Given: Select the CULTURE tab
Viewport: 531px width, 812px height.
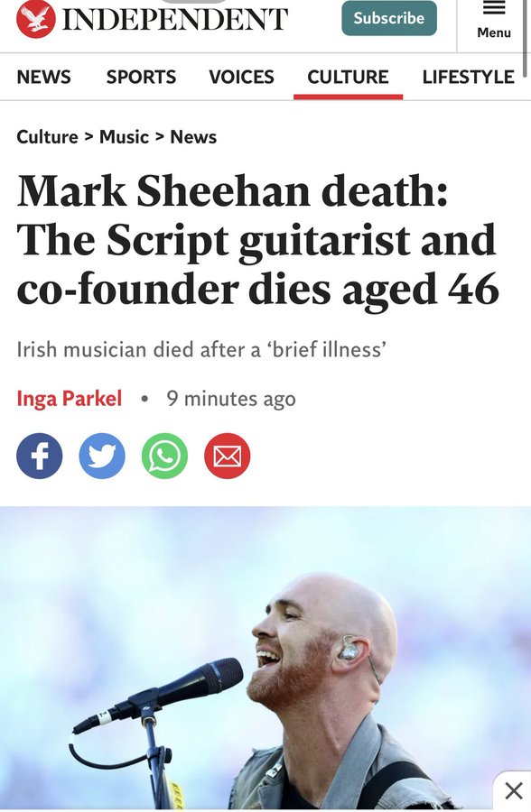Looking at the screenshot, I should (x=348, y=78).
